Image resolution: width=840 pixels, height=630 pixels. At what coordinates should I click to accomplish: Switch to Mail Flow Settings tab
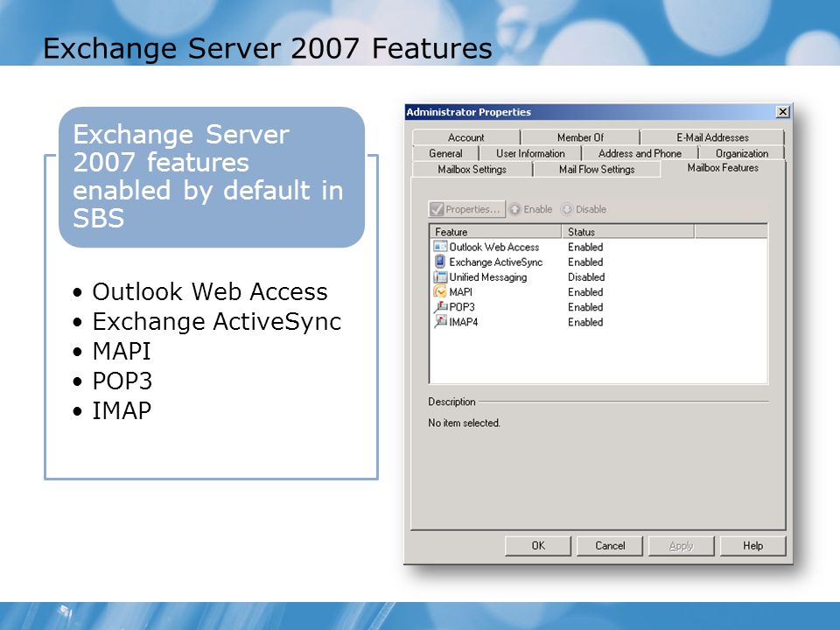coord(597,169)
